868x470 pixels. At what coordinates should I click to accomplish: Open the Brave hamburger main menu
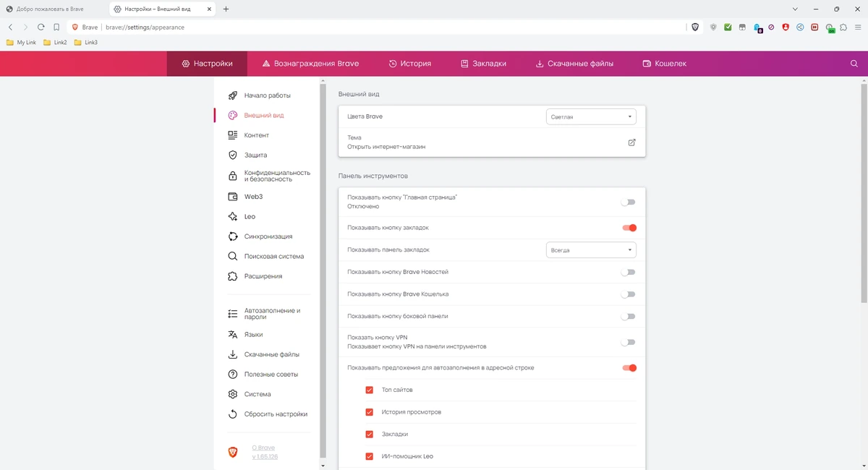857,27
